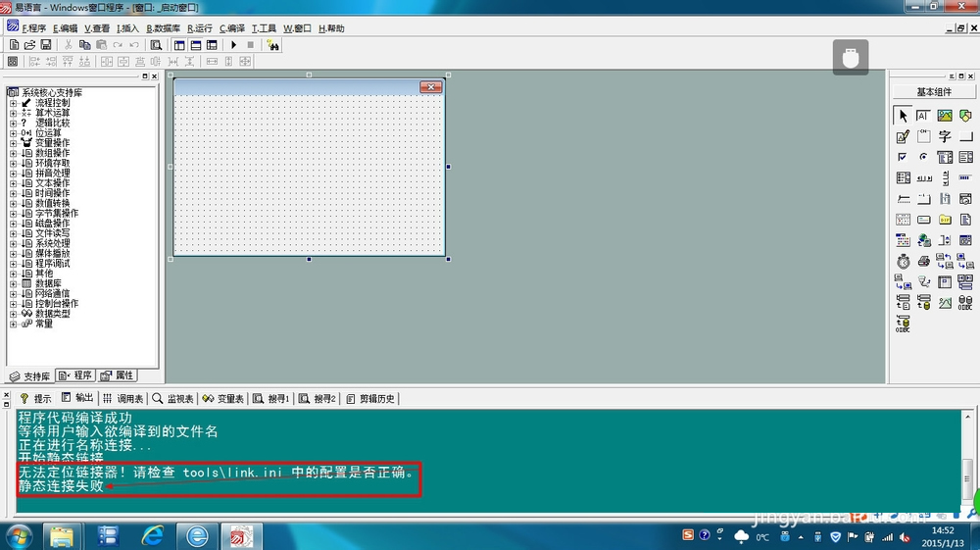Pick the timer (clock) component icon
Image resolution: width=980 pixels, height=550 pixels.
tap(903, 262)
